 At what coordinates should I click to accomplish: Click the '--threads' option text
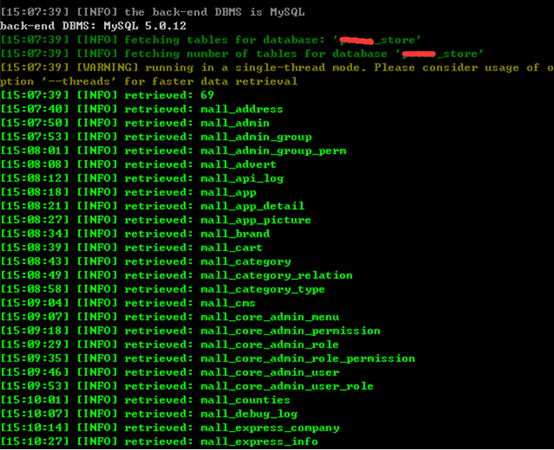tap(79, 82)
